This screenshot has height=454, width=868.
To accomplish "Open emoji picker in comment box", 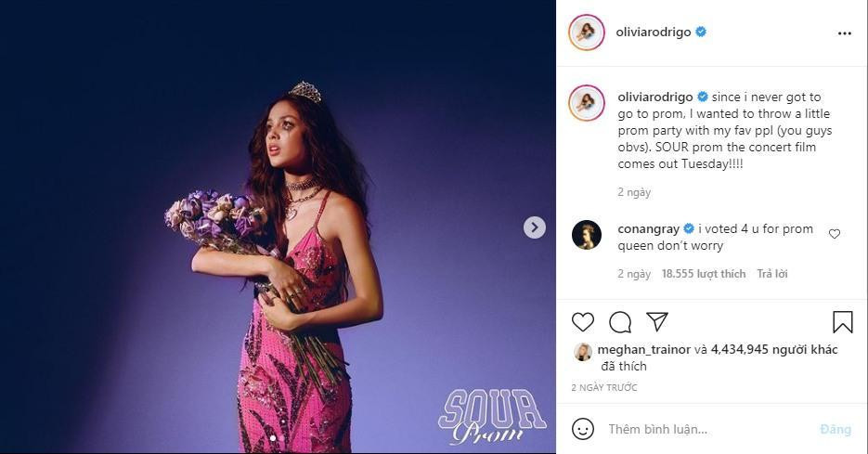I will [583, 429].
